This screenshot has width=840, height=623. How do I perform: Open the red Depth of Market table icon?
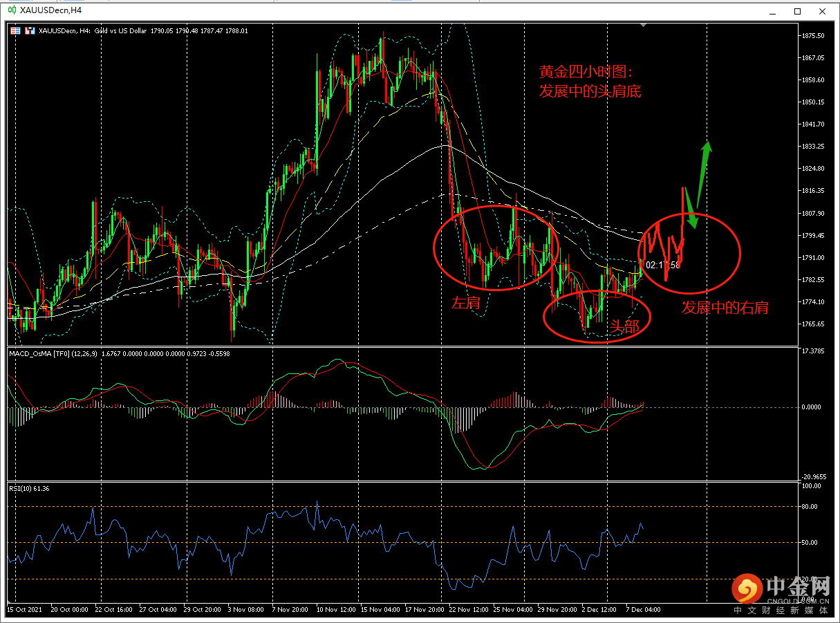coord(16,30)
